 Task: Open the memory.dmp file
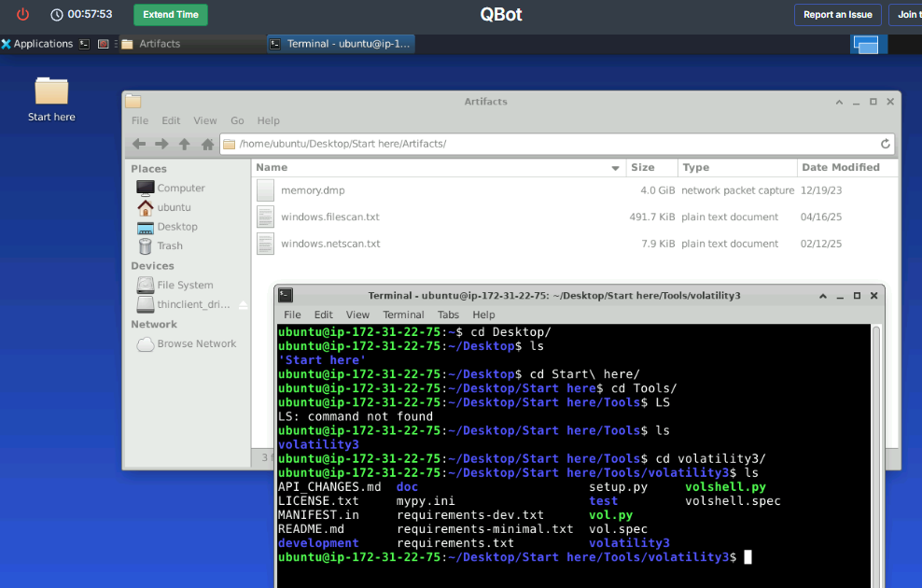pyautogui.click(x=312, y=190)
